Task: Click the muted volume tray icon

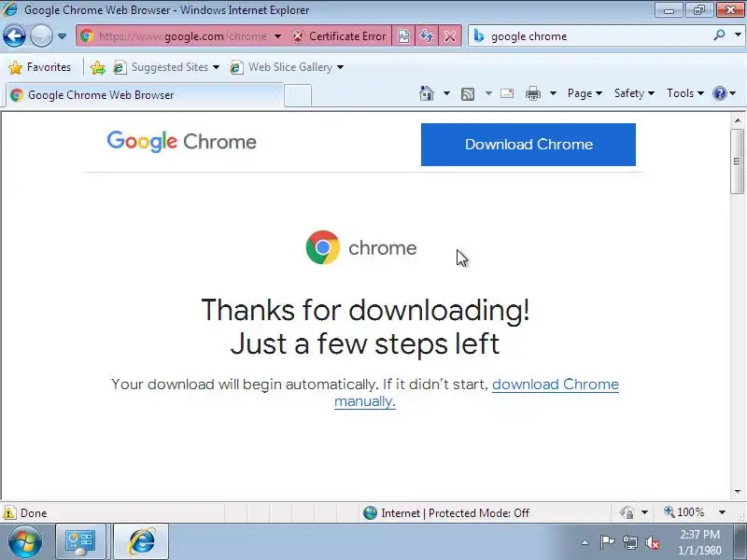Action: (x=653, y=542)
